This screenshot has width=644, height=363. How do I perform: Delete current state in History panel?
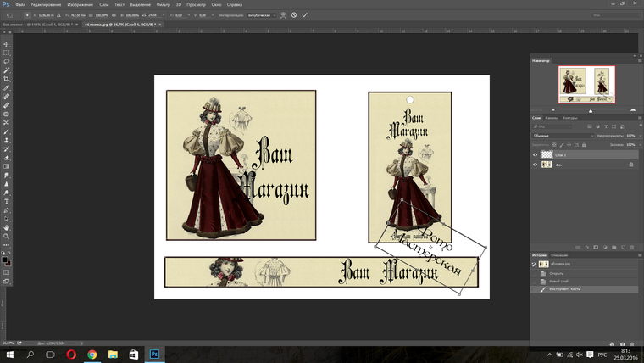(x=632, y=344)
